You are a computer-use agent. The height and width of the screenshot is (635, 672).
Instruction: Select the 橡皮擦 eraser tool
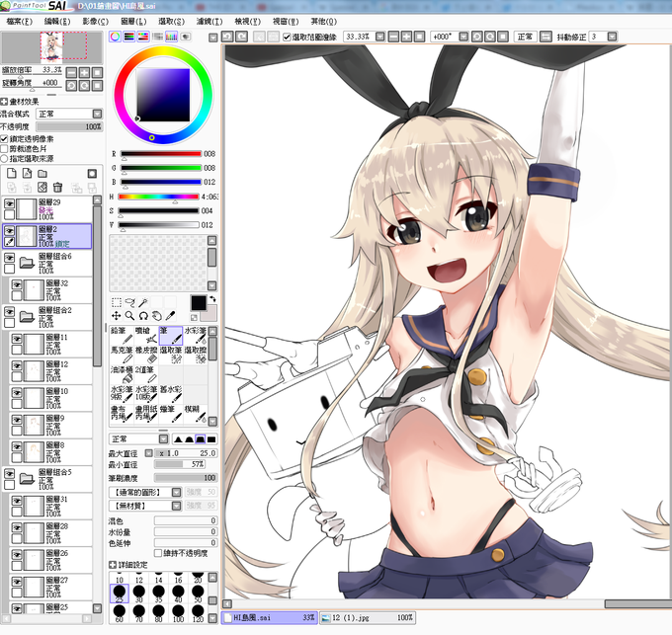[146, 355]
